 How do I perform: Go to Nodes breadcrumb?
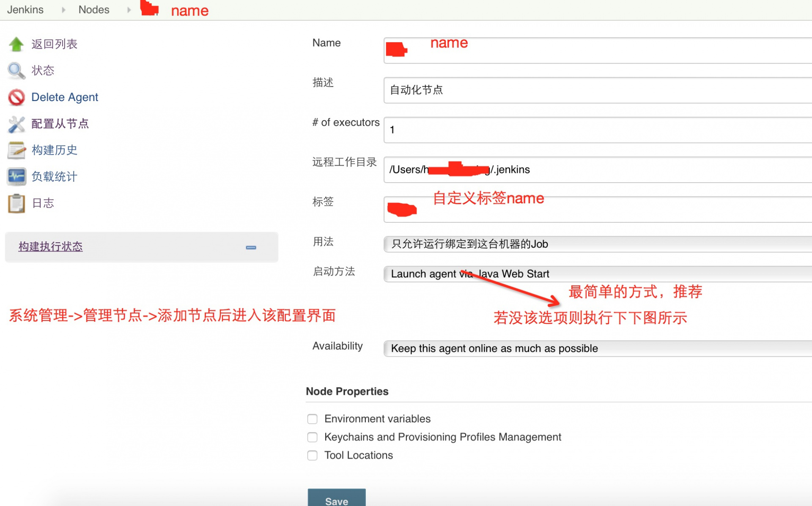point(94,10)
